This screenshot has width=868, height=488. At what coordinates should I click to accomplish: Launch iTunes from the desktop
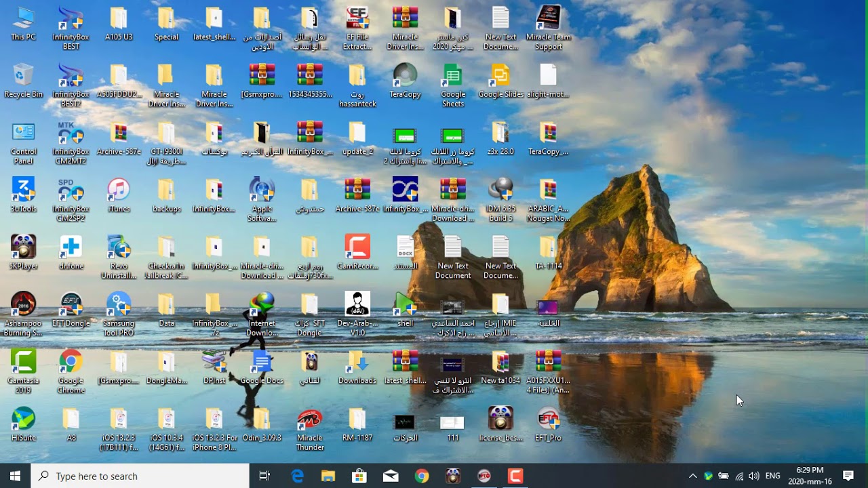point(119,195)
